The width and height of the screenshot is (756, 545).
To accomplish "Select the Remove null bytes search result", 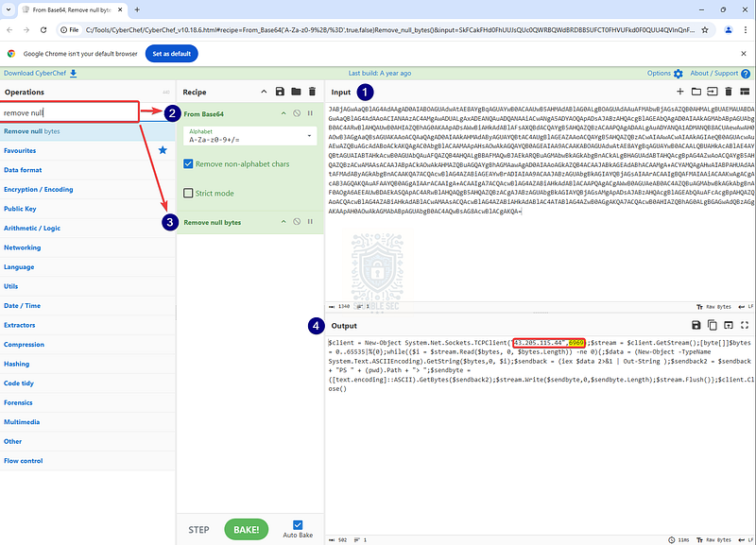I will point(87,131).
